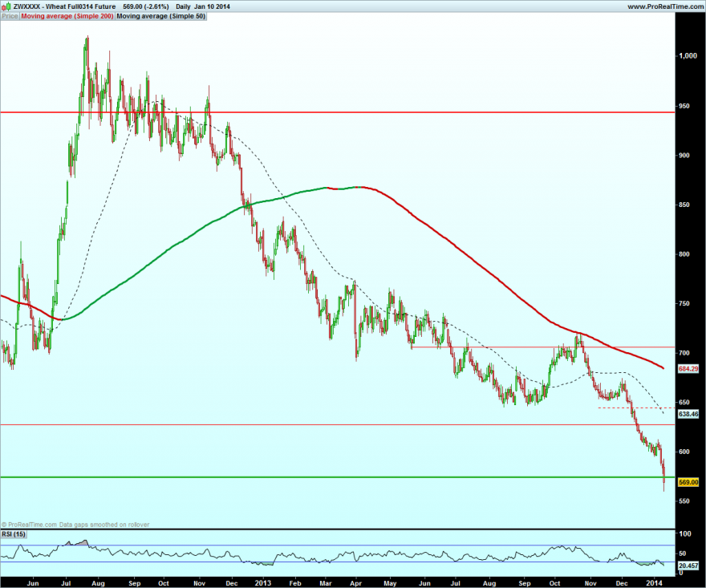Click the 684.29 moving average value label

click(x=688, y=369)
